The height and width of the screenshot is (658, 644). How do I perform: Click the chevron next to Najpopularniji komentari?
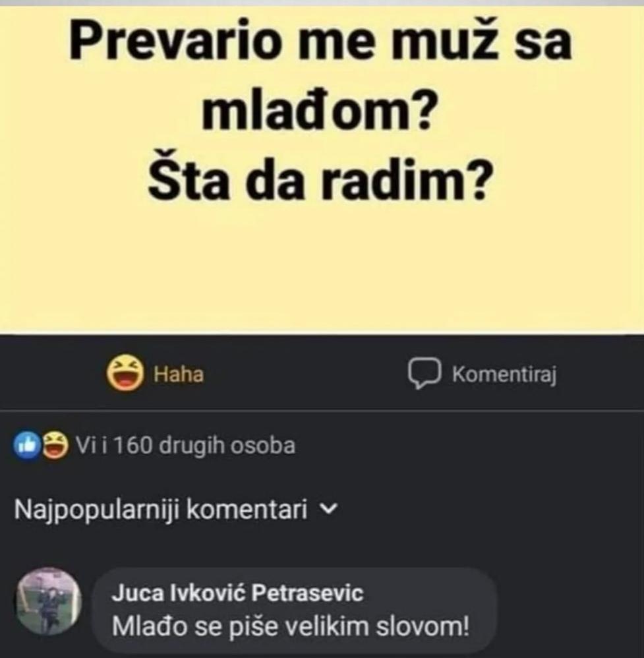(x=328, y=510)
